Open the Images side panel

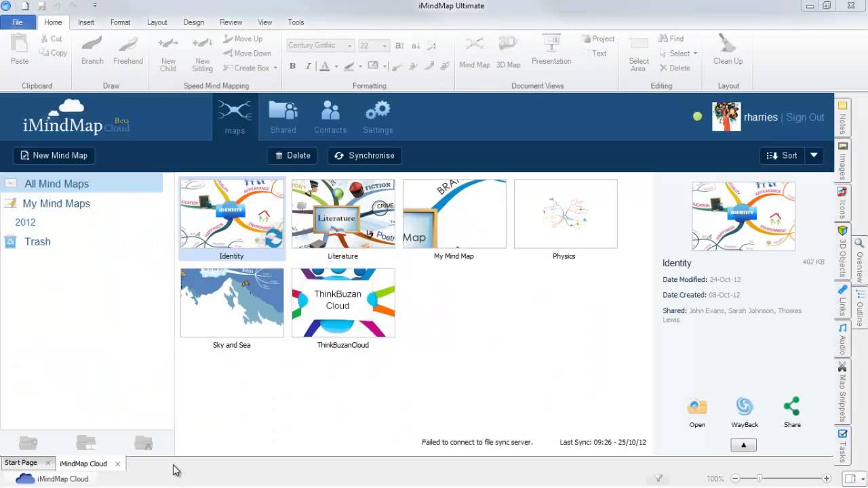coord(843,161)
